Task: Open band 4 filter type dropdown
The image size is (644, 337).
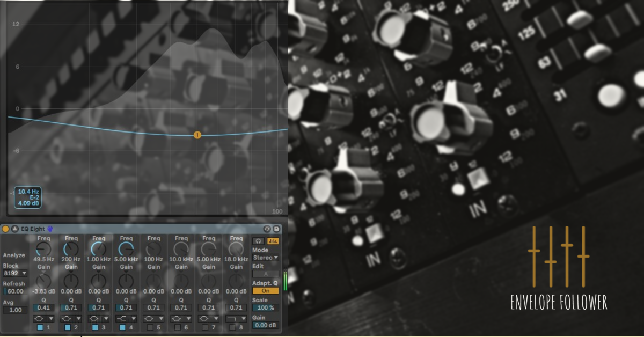Action: click(x=126, y=318)
